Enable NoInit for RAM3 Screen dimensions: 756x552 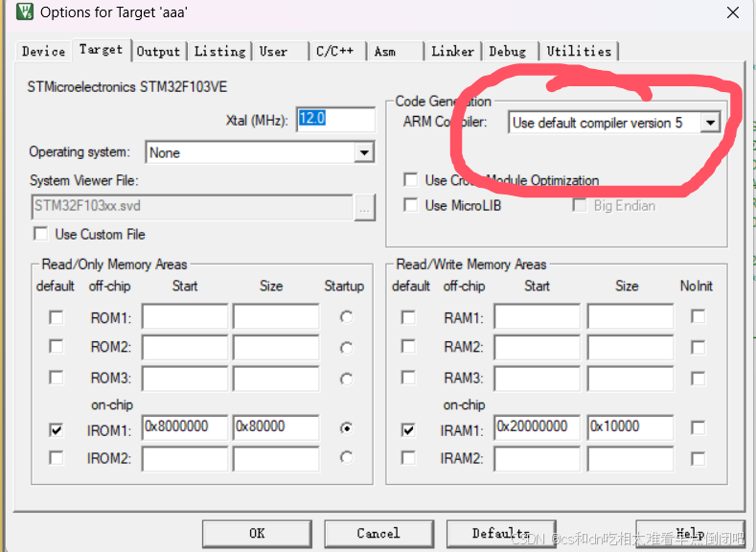coord(698,378)
